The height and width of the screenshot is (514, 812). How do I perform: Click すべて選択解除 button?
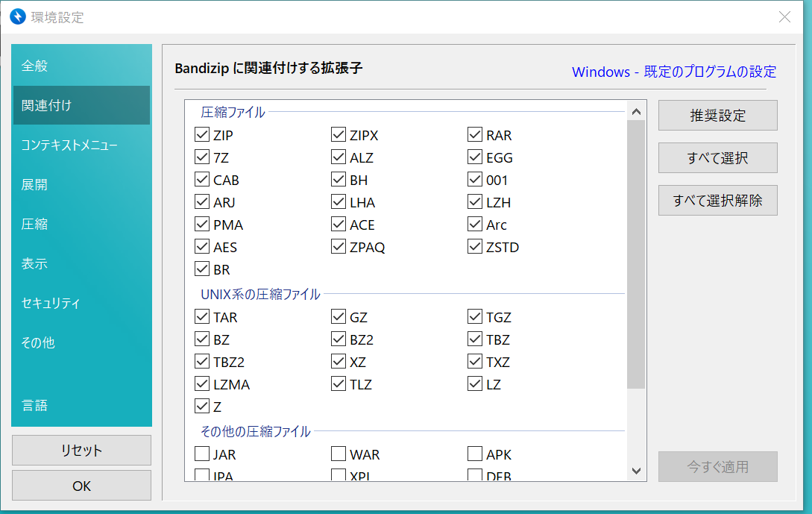click(x=718, y=200)
